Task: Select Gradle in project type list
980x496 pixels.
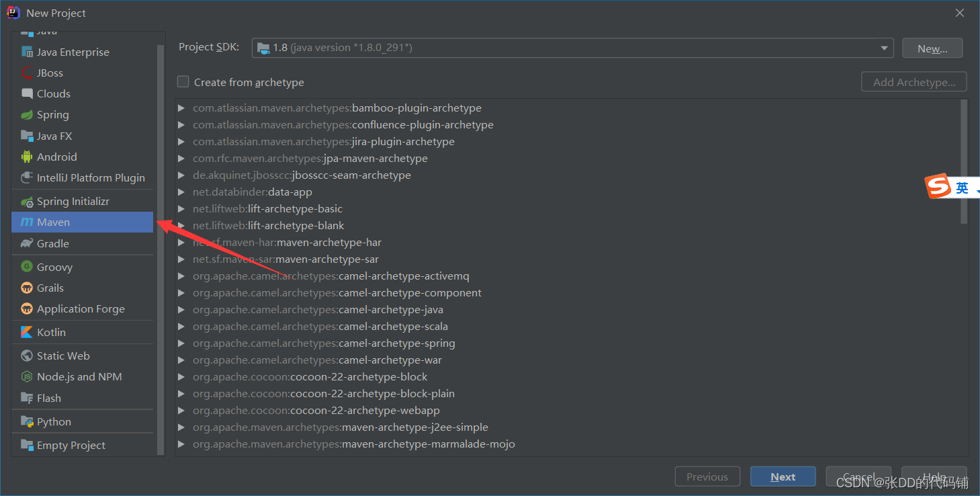Action: (x=53, y=243)
